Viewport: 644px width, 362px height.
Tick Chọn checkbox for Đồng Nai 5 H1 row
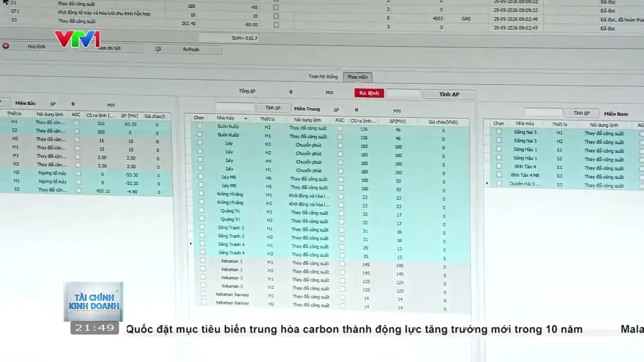pyautogui.click(x=499, y=132)
